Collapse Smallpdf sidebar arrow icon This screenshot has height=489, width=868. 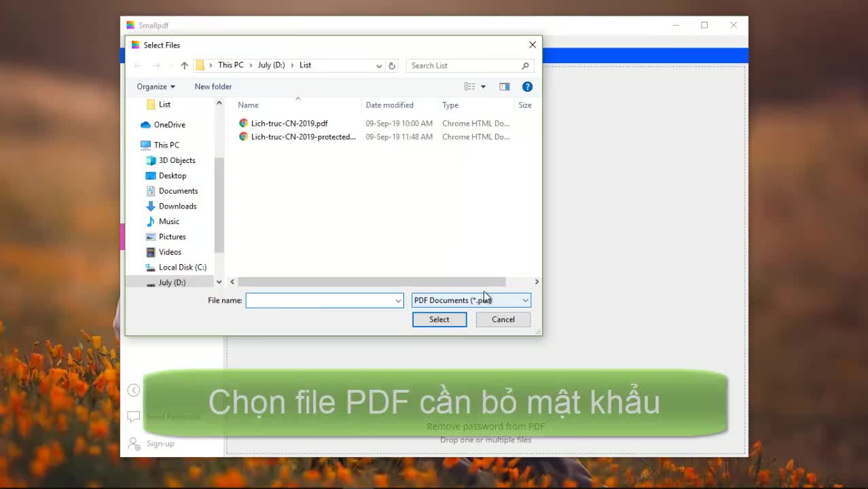[x=134, y=390]
